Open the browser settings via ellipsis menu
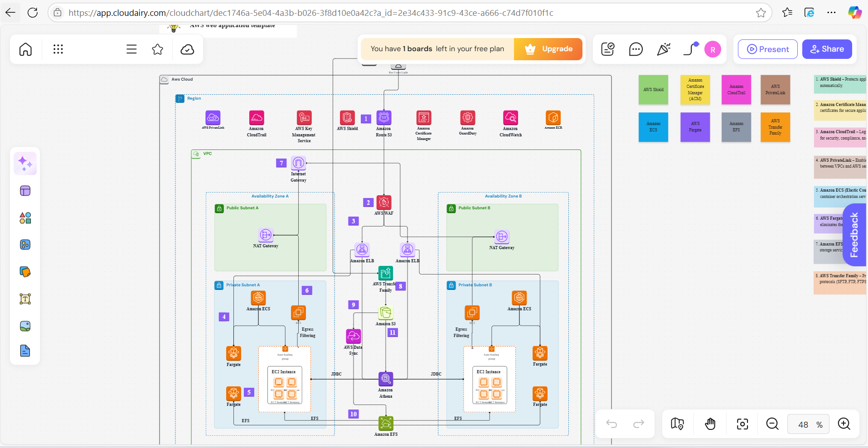This screenshot has height=448, width=868. click(832, 13)
